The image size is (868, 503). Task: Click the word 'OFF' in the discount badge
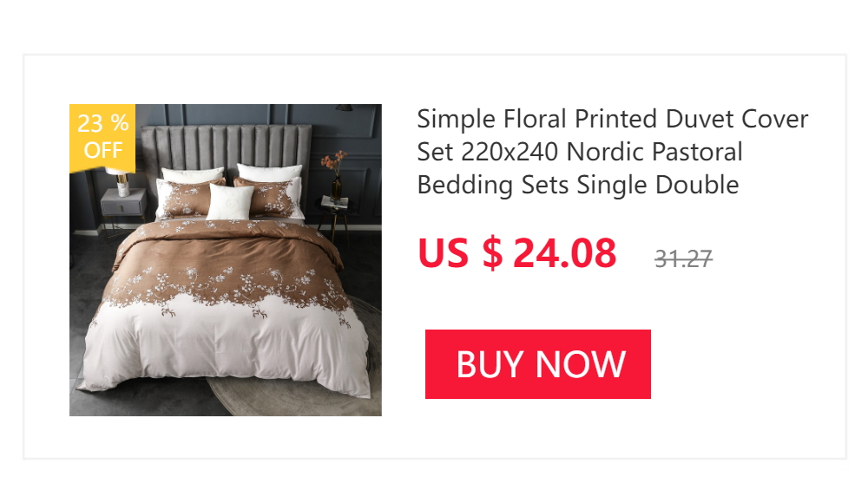coord(103,150)
